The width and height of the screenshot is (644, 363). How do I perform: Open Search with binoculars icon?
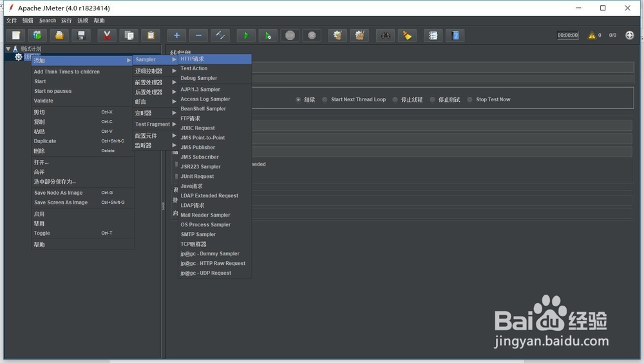click(385, 35)
